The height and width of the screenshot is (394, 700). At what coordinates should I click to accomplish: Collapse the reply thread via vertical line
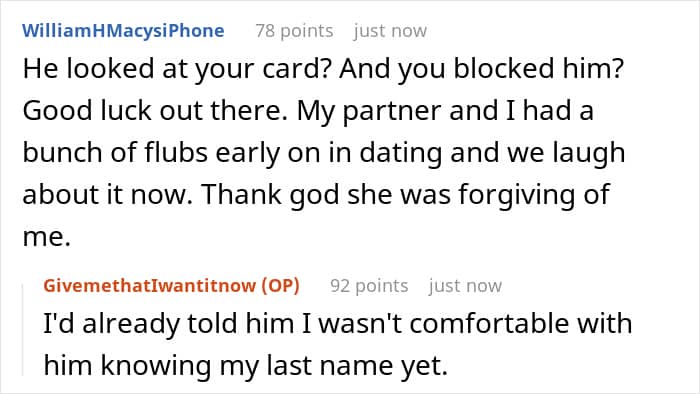23,329
